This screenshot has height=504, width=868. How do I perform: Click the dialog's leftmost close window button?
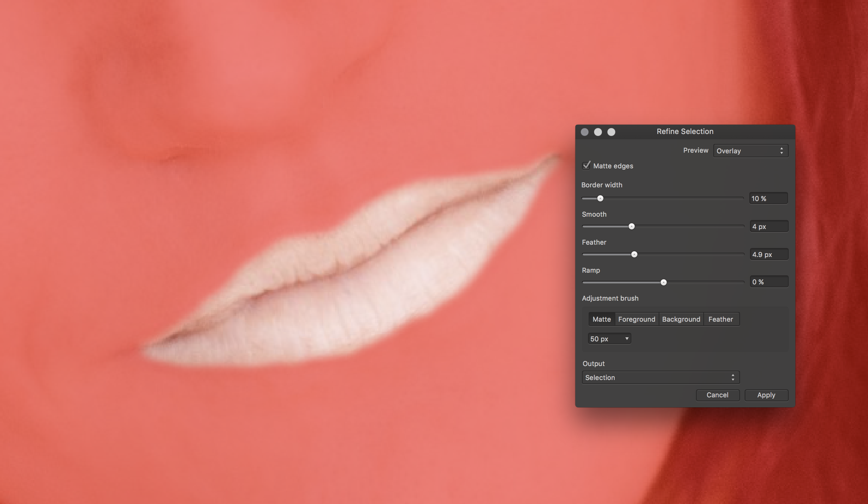585,132
